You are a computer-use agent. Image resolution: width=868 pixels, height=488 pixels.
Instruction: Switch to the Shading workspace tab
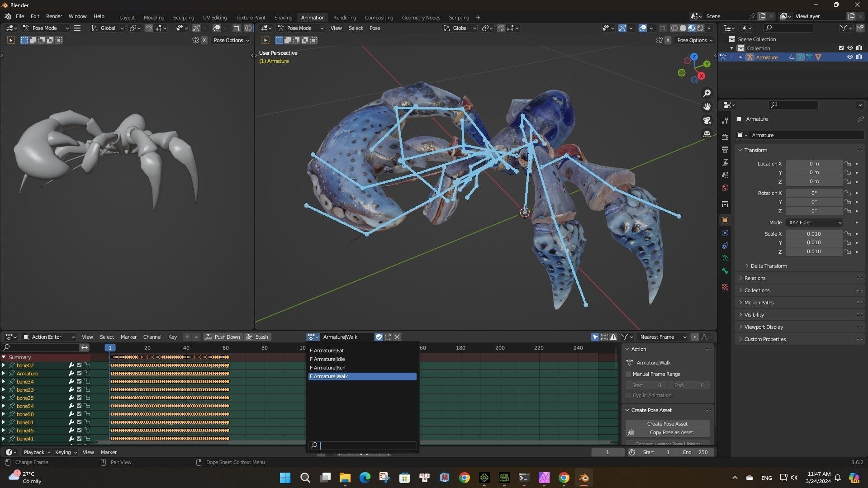(283, 18)
